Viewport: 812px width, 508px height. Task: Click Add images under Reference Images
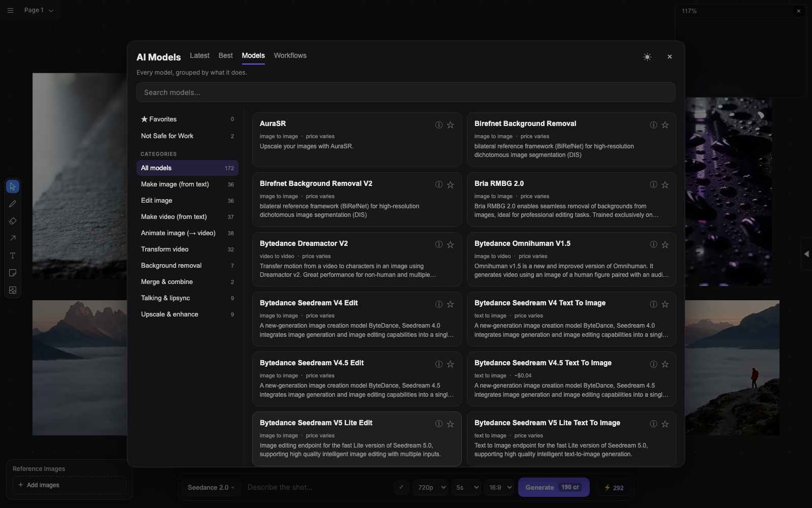[x=69, y=485]
